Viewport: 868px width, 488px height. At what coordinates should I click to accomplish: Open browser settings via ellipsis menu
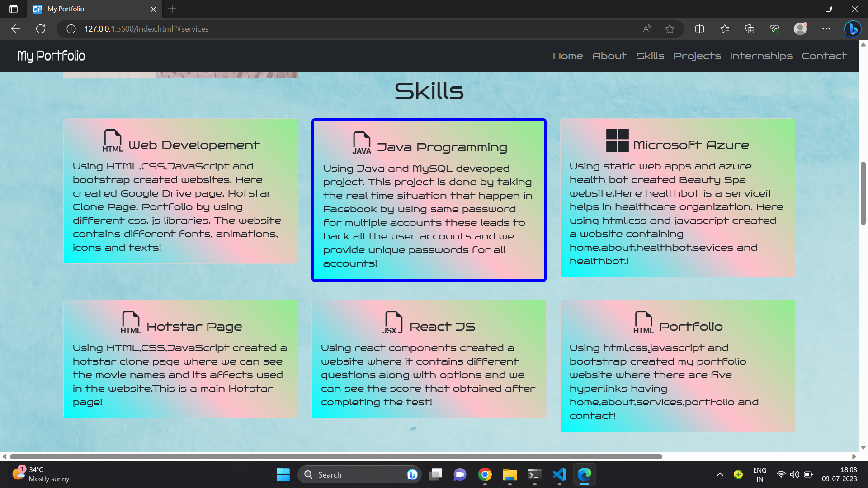pyautogui.click(x=827, y=28)
